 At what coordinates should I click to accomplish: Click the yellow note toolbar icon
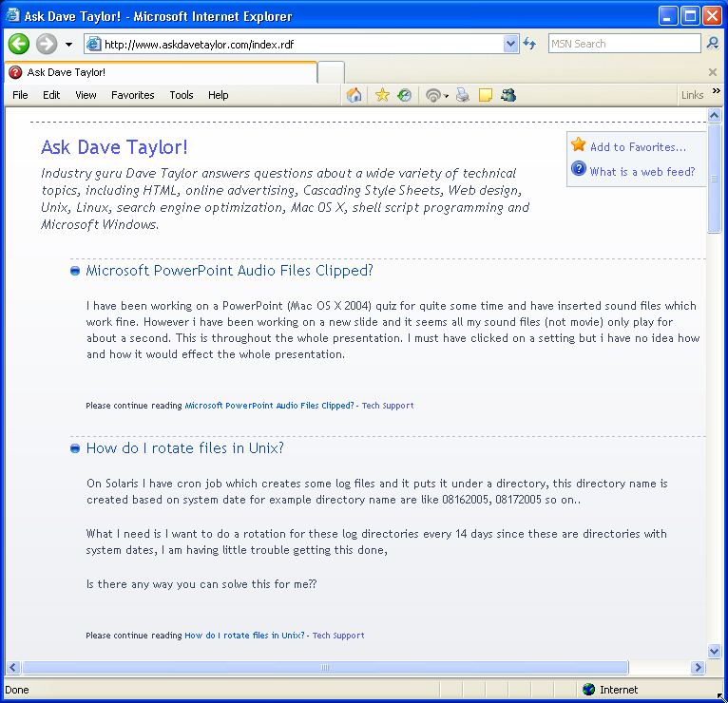point(486,95)
